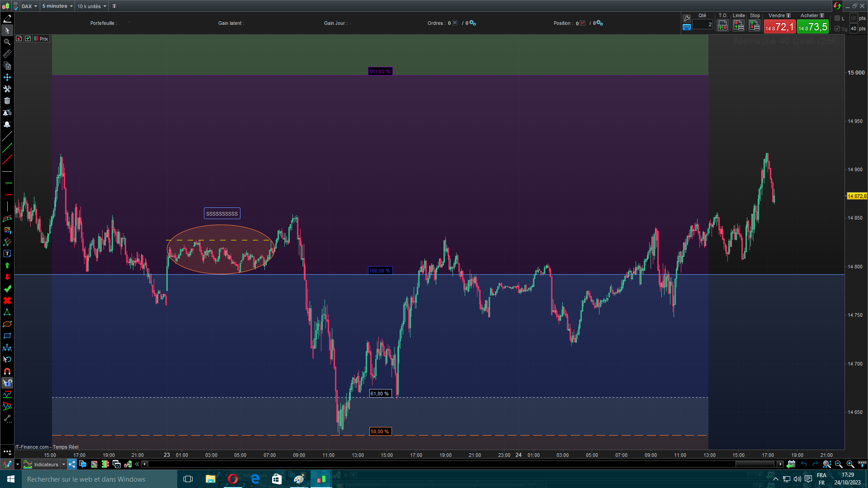Enable the L checkbox
Viewport: 868px width, 488px height.
tap(837, 19)
